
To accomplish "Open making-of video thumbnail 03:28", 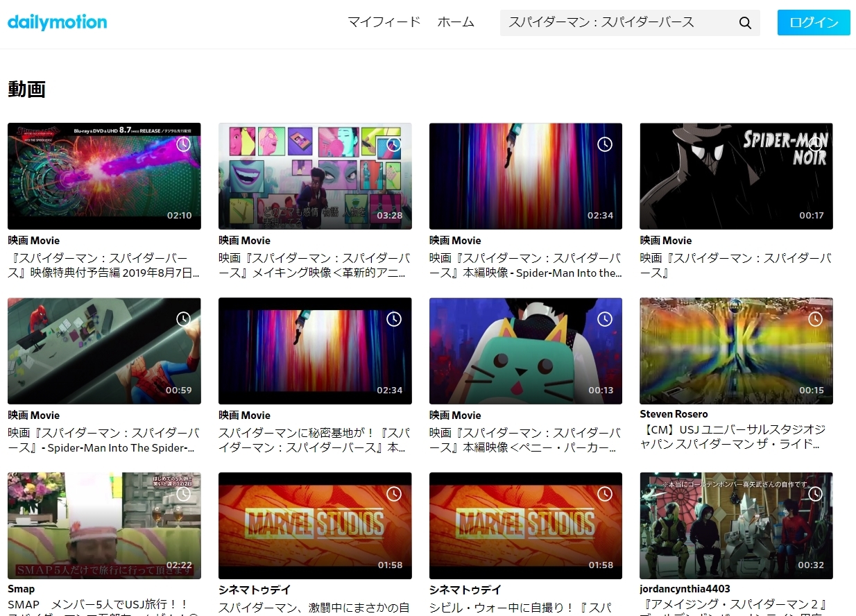I will click(315, 176).
